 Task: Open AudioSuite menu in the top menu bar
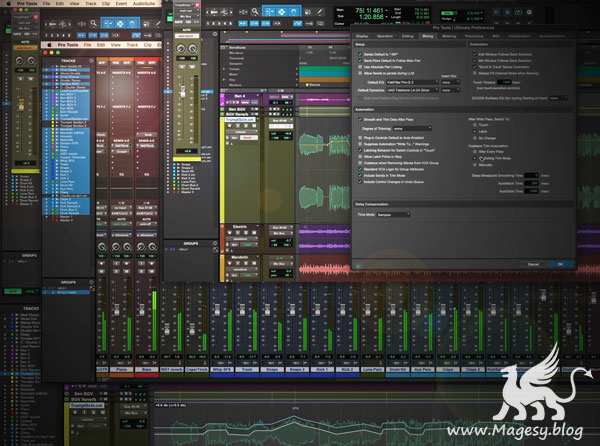click(143, 3)
